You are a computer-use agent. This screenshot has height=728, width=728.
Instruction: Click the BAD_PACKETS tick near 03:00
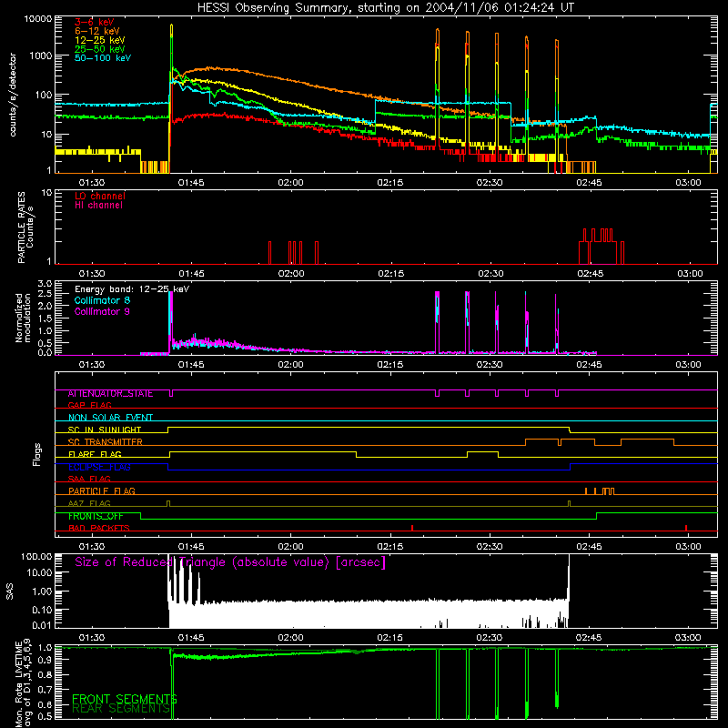[x=686, y=528]
